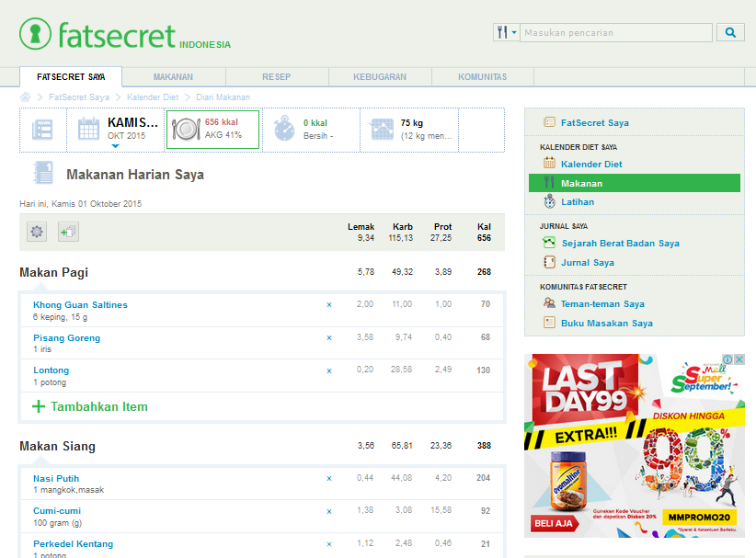Image resolution: width=756 pixels, height=558 pixels.
Task: Click the Jurnal Saya notebook icon
Action: [x=549, y=262]
